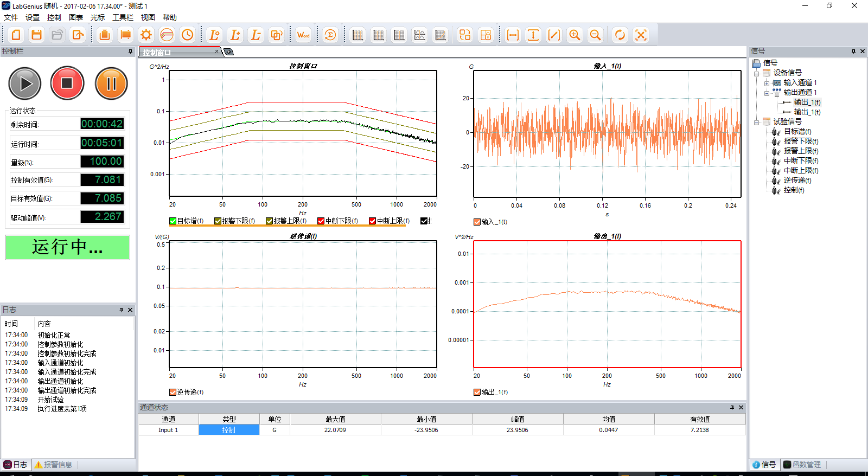Open the 光标 menu
Image resolution: width=868 pixels, height=476 pixels.
click(x=98, y=17)
